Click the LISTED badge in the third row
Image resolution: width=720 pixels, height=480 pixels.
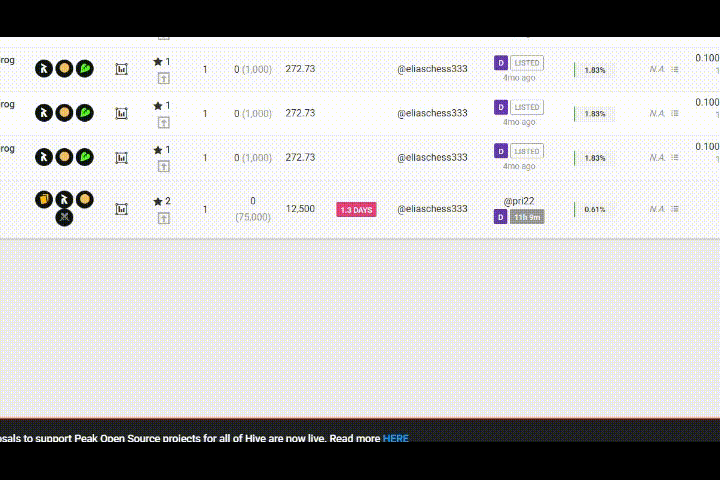coord(527,151)
